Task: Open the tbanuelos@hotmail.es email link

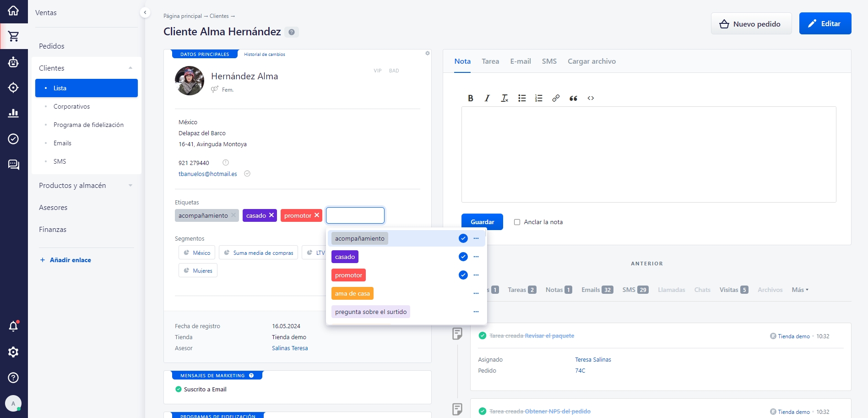Action: pos(208,174)
